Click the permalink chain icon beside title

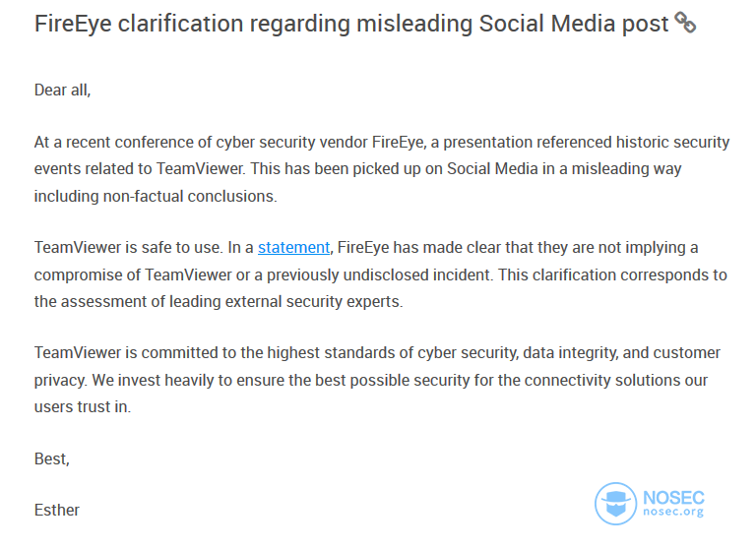pos(685,23)
